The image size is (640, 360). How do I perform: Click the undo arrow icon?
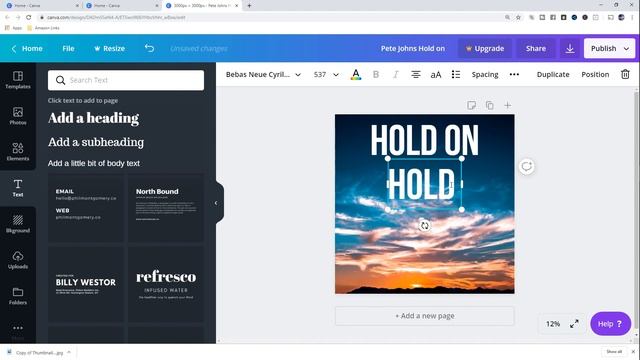[x=149, y=48]
